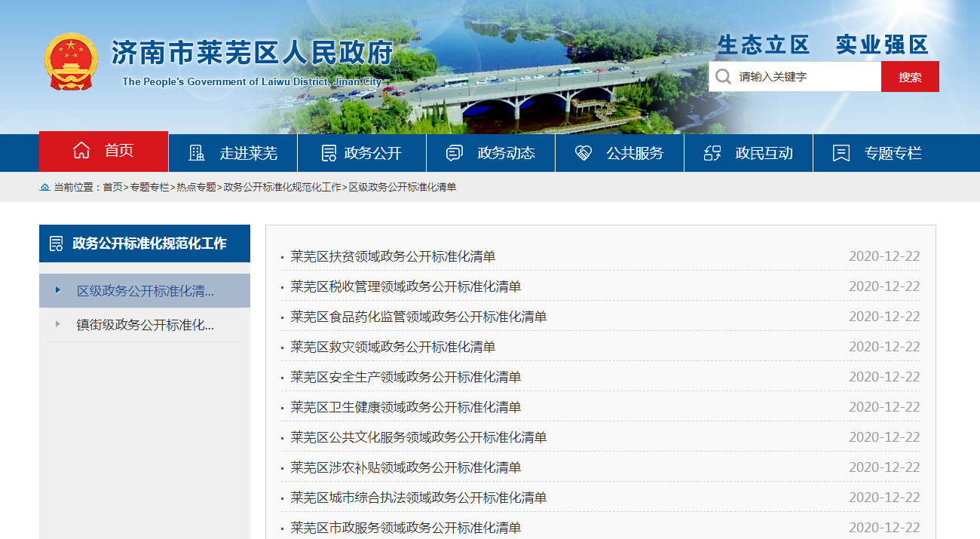
Task: Navigate to 政民互动 menu item
Action: [749, 153]
